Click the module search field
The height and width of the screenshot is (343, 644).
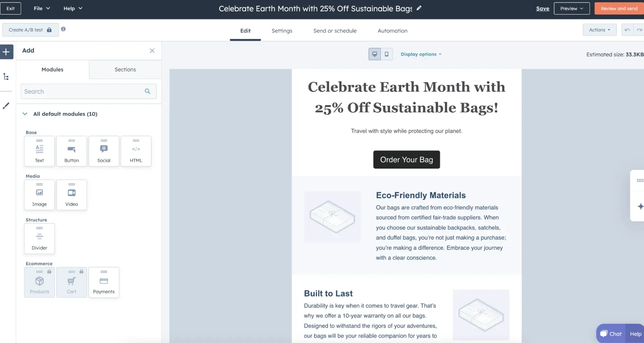pos(84,91)
